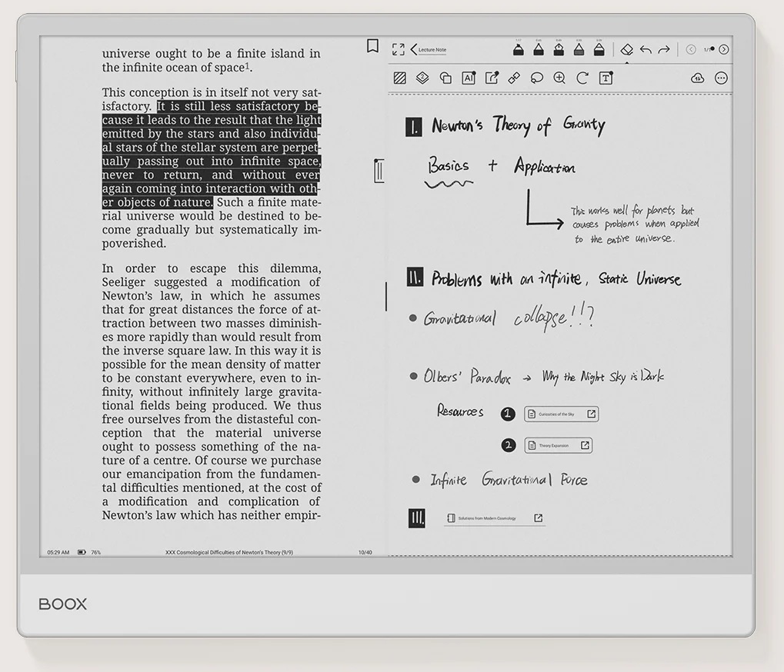Tap the 05:29 AM clock

pyautogui.click(x=58, y=552)
